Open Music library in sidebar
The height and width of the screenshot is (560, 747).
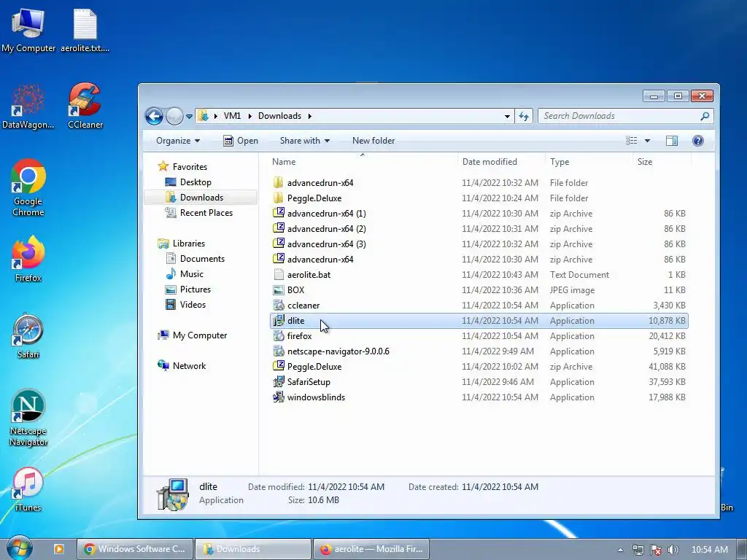pos(192,274)
